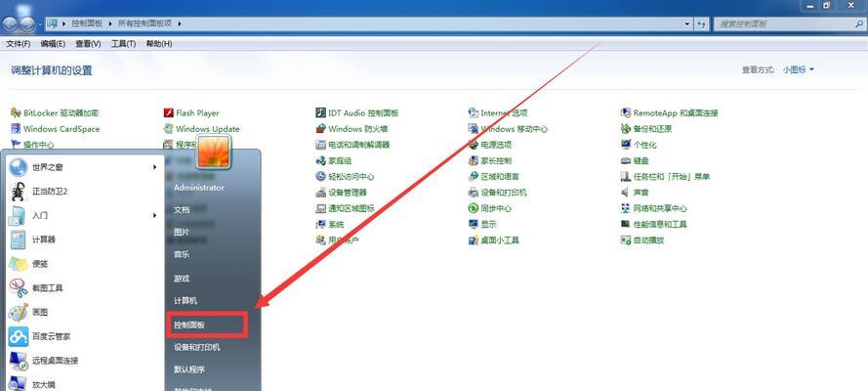Open address bar history dropdown arrow

pyautogui.click(x=687, y=23)
